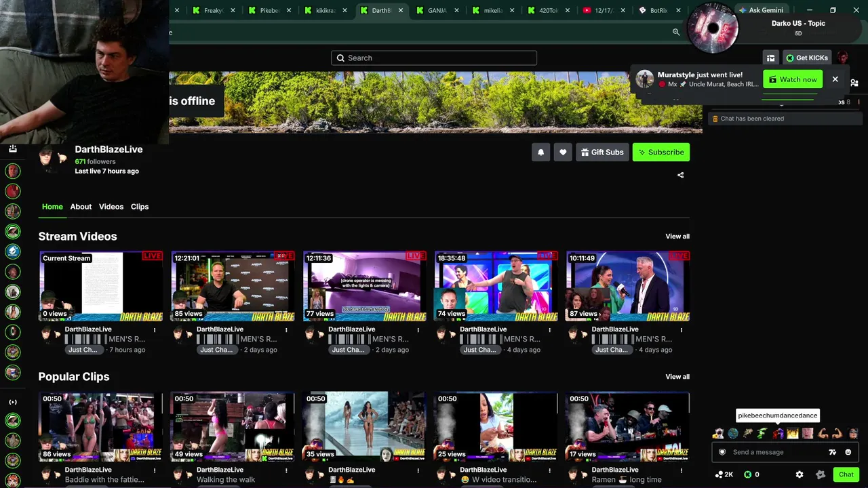Open options menu for 12:21:01 video
Screen dimensions: 868x488
pos(286,330)
